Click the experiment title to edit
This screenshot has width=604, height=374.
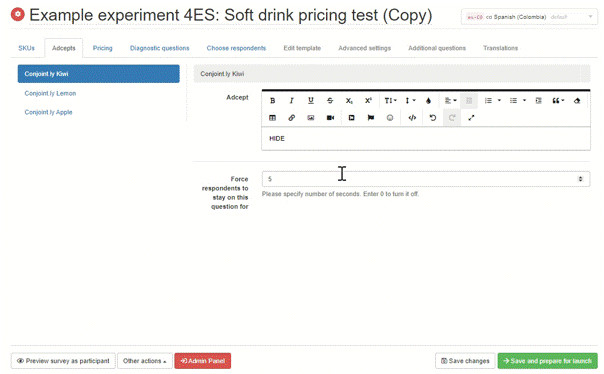(231, 15)
